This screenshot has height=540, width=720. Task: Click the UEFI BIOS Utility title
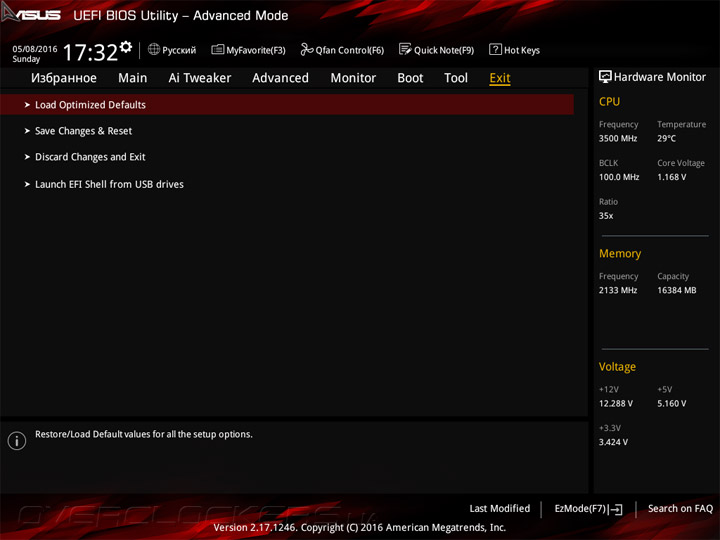(181, 16)
